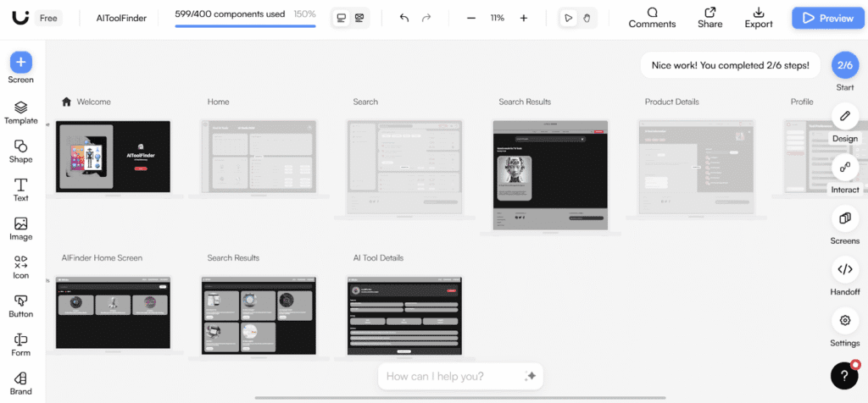Toggle the first view layout button
868x403 pixels.
[x=342, y=18]
